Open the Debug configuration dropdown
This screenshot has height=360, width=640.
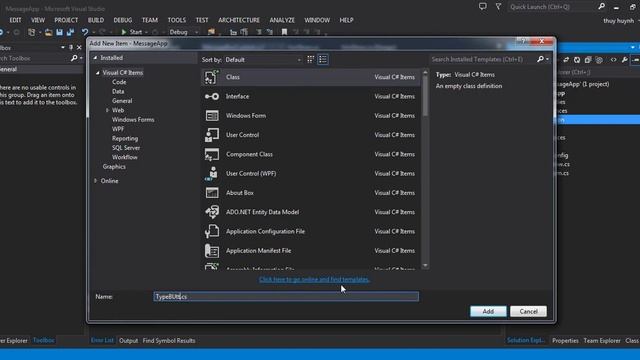pos(184,32)
